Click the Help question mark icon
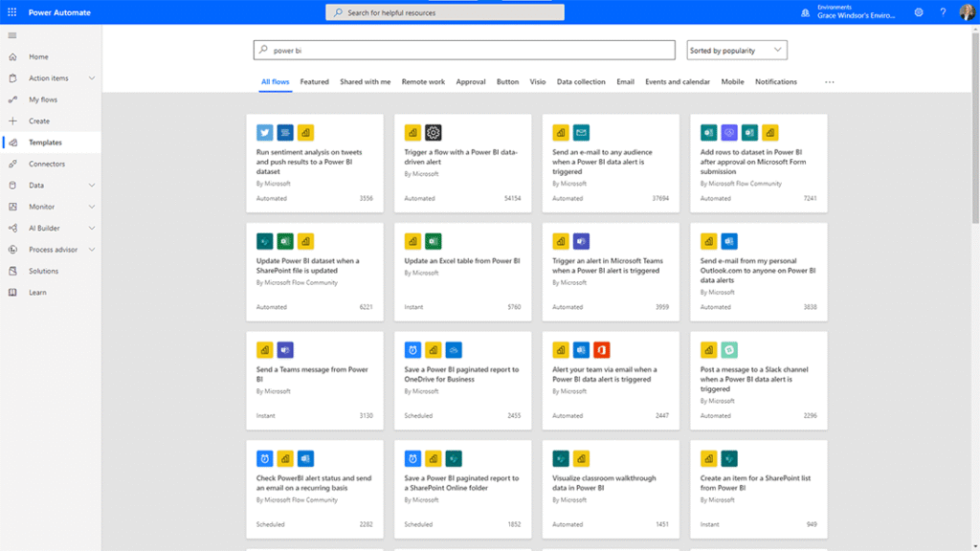This screenshot has width=980, height=551. pos(943,12)
